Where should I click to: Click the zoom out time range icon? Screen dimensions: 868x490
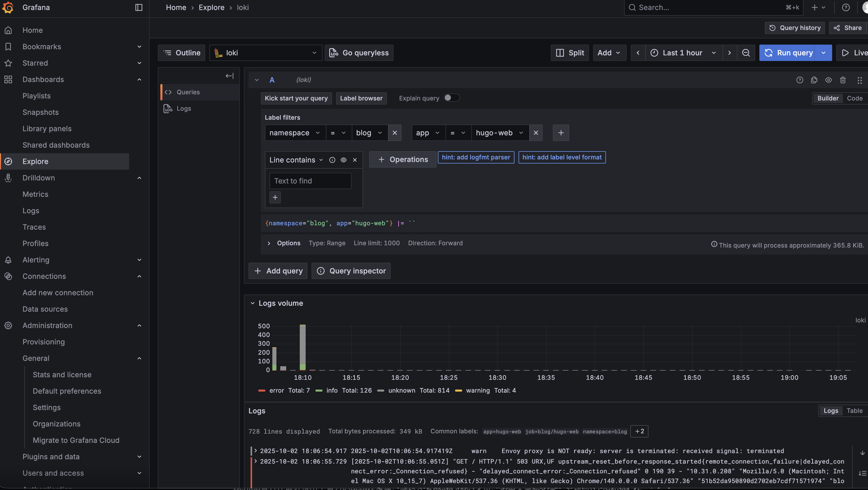[x=746, y=53]
